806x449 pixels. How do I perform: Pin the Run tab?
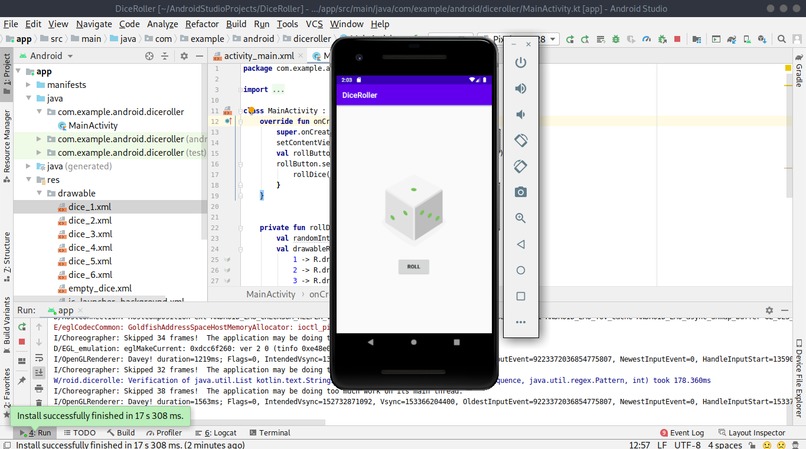pyautogui.click(x=22, y=381)
